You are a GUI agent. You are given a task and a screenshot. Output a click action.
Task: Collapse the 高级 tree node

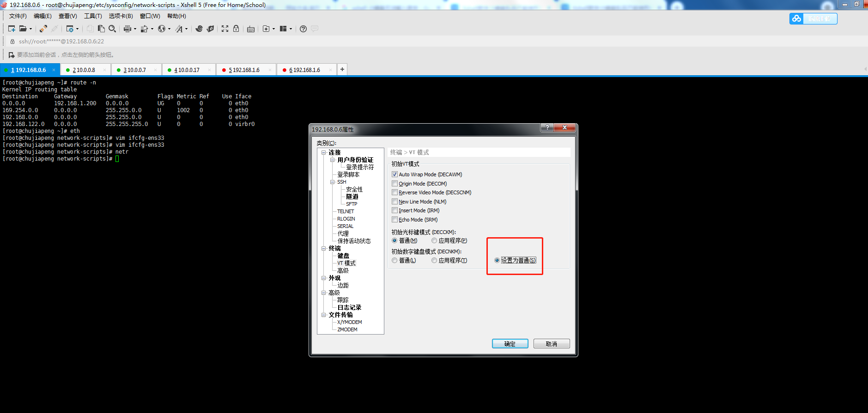pos(324,293)
